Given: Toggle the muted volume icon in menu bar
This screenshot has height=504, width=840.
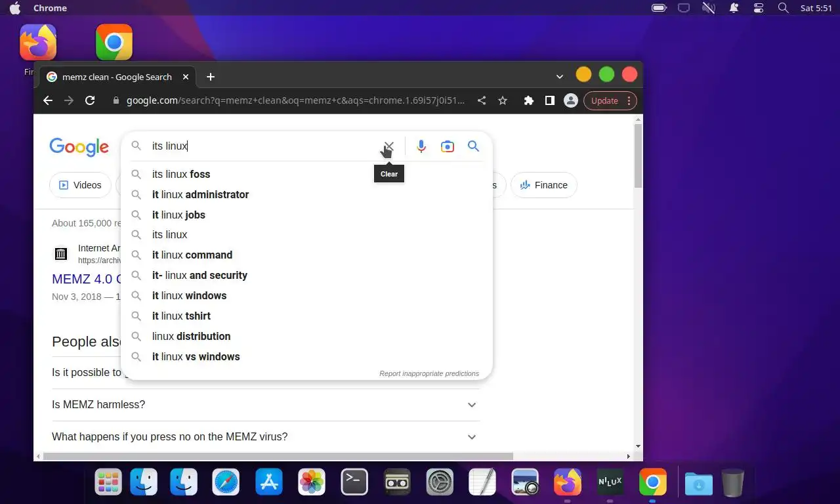Looking at the screenshot, I should 709,8.
